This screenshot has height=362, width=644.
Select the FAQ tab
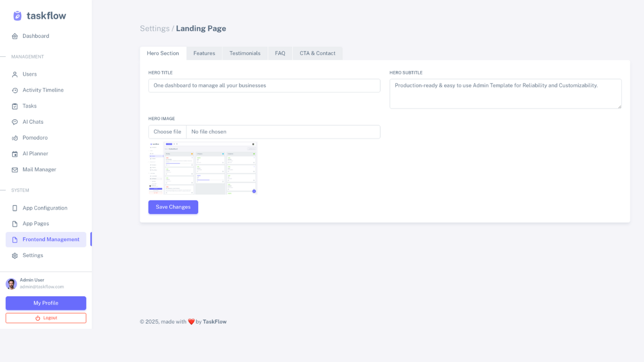click(x=280, y=53)
